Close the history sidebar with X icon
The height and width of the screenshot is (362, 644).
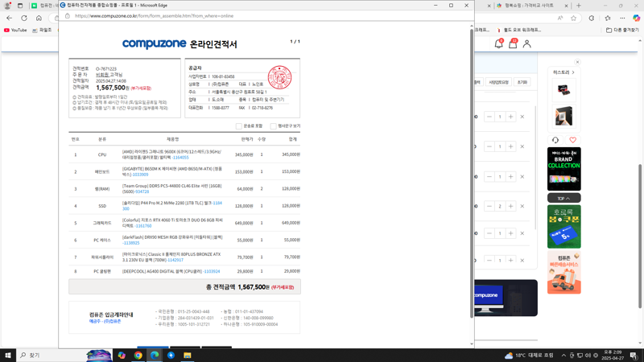click(x=577, y=62)
